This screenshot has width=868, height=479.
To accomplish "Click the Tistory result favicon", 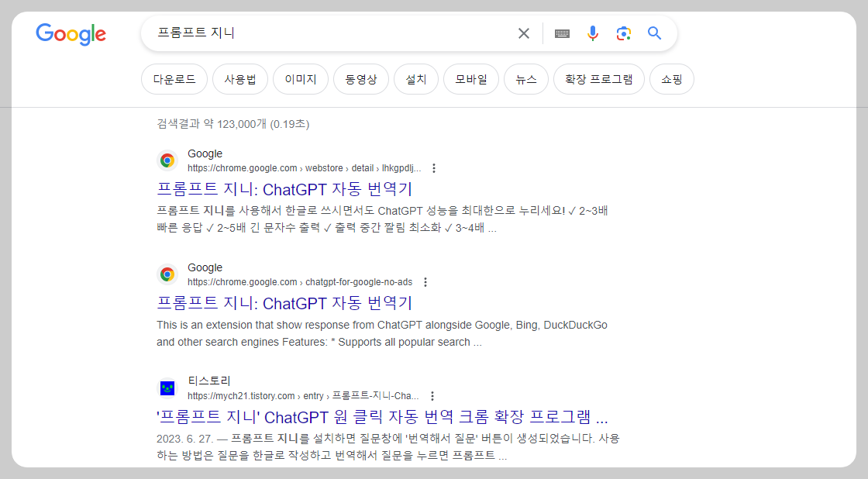I will pyautogui.click(x=167, y=389).
